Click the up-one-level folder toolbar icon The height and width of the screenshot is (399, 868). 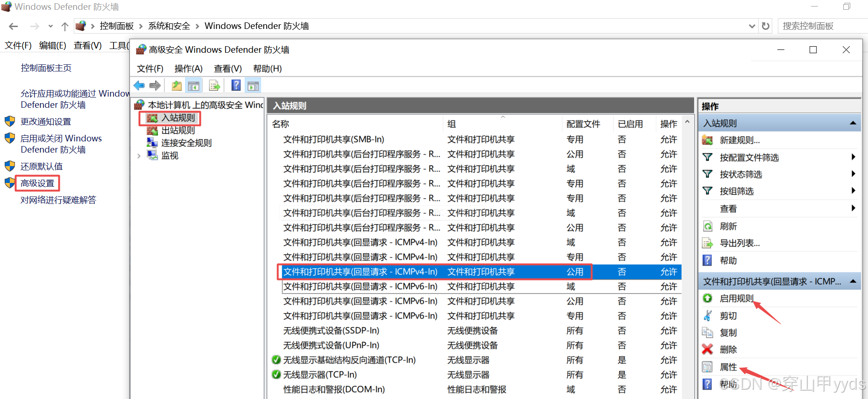177,85
